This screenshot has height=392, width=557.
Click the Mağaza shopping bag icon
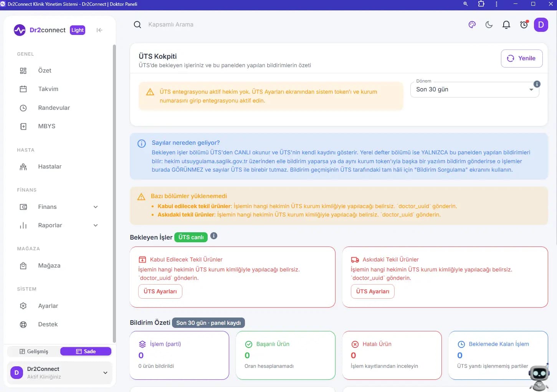[23, 266]
